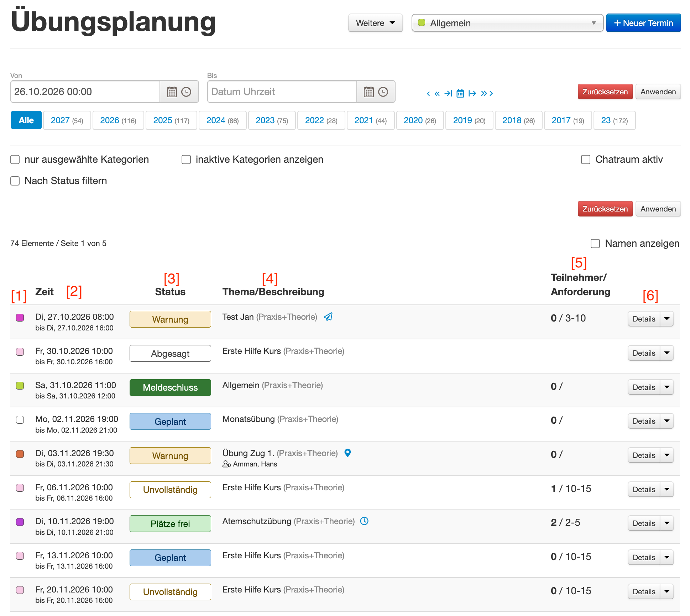Focus the Von date input field

tap(85, 92)
